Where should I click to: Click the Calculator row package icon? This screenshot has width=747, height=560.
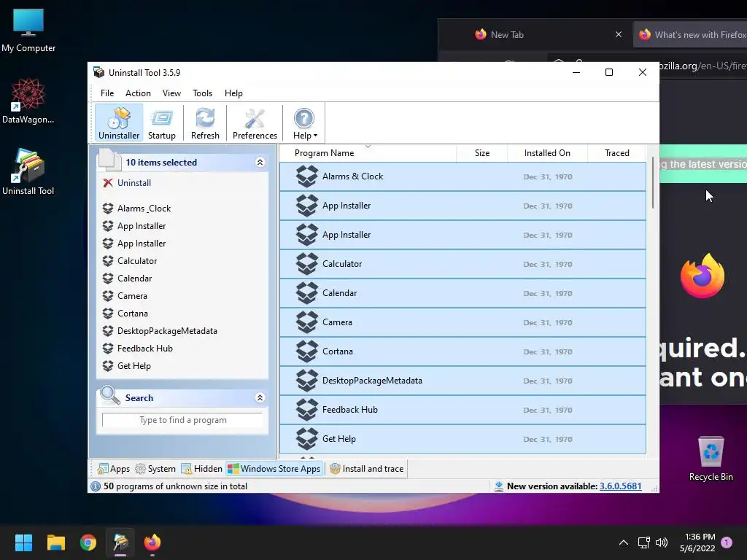tap(307, 264)
